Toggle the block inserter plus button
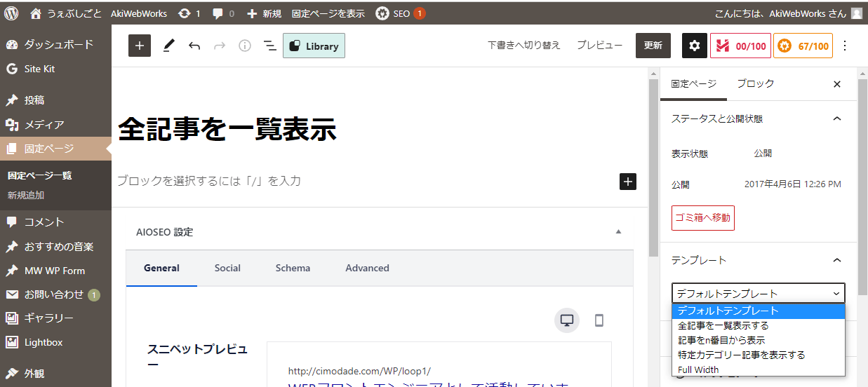The height and width of the screenshot is (387, 868). 140,46
